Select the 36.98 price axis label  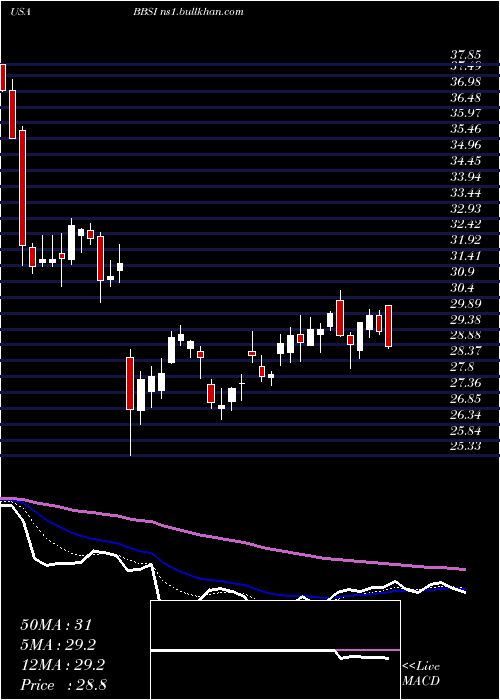pyautogui.click(x=466, y=82)
